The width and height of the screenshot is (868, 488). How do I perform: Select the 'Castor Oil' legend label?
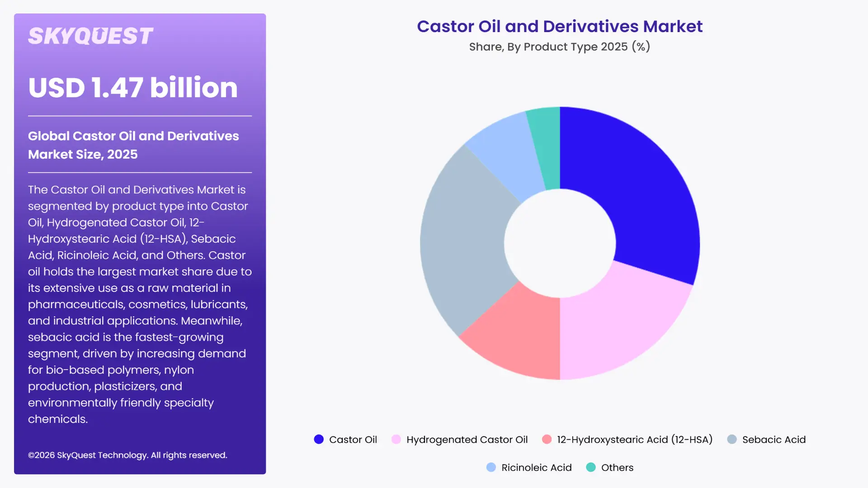click(x=353, y=440)
